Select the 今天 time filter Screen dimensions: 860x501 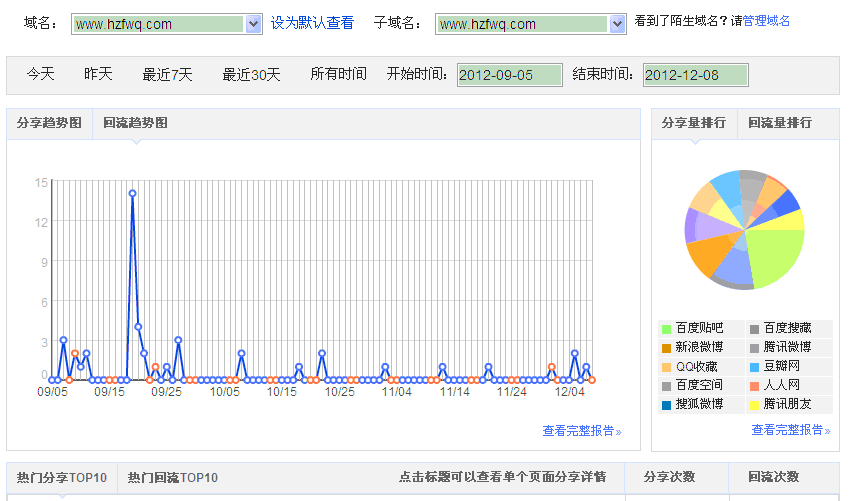pyautogui.click(x=40, y=74)
